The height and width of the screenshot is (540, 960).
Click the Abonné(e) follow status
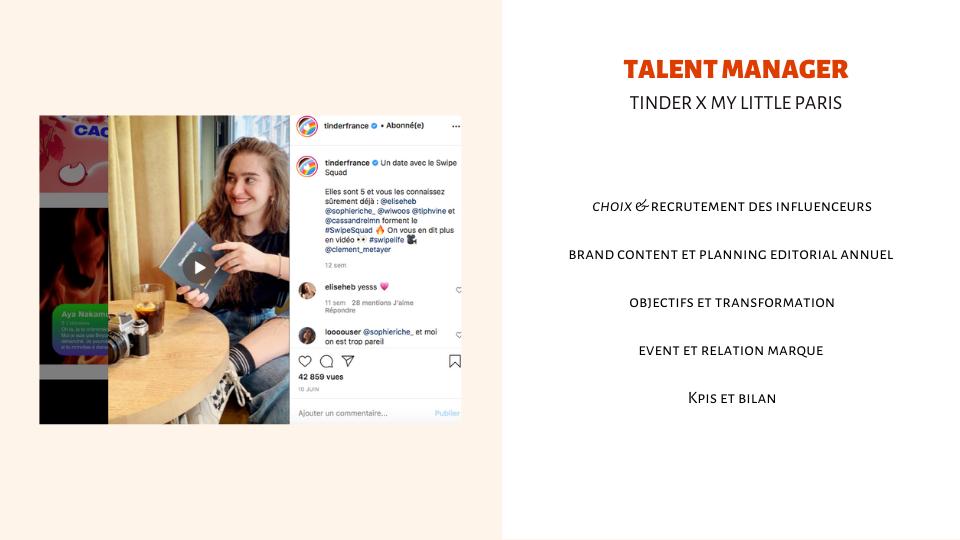coord(405,126)
